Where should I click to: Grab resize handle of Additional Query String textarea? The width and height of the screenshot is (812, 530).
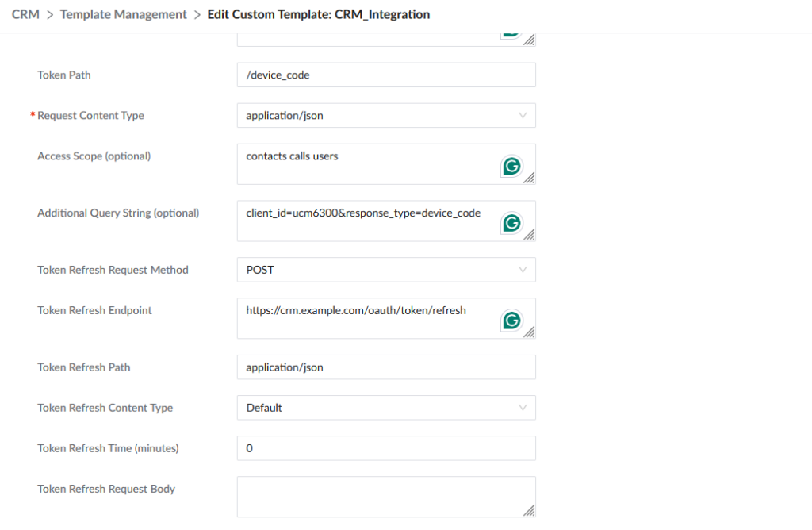(x=529, y=235)
